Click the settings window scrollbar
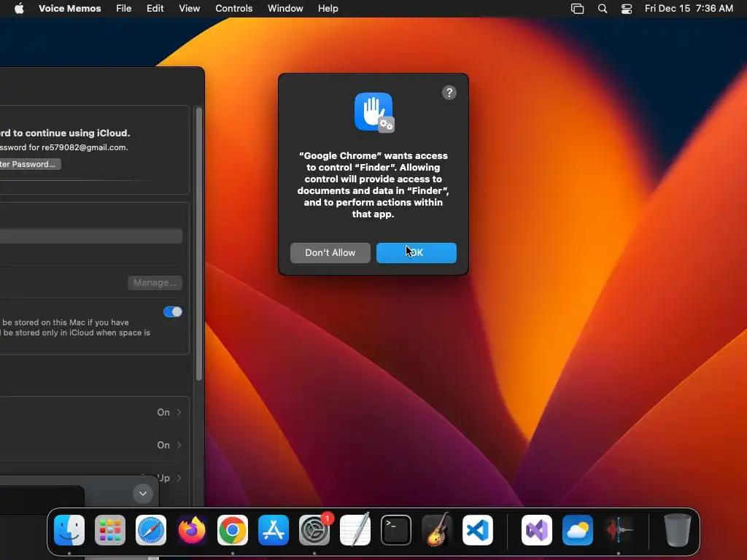747x560 pixels. pos(199,244)
